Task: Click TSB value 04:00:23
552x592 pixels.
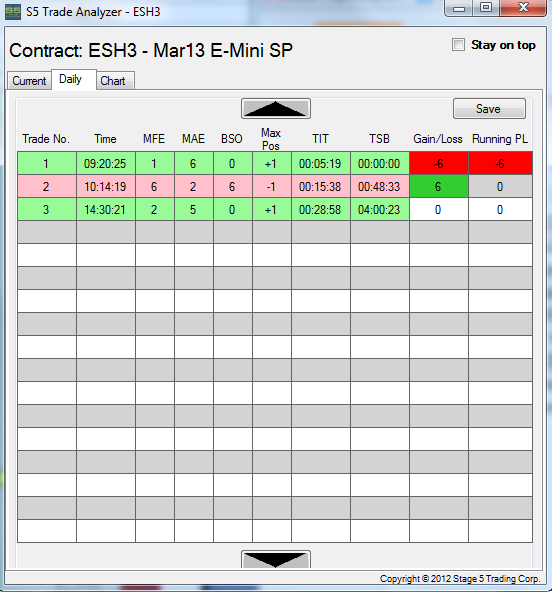Action: (379, 210)
